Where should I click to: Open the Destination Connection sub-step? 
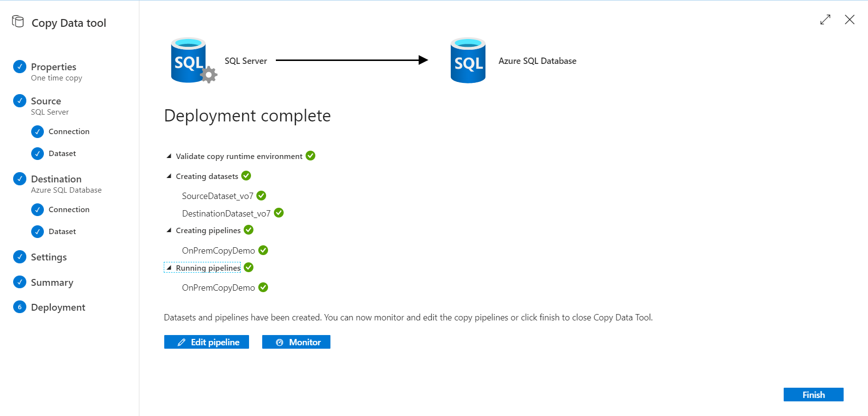69,210
